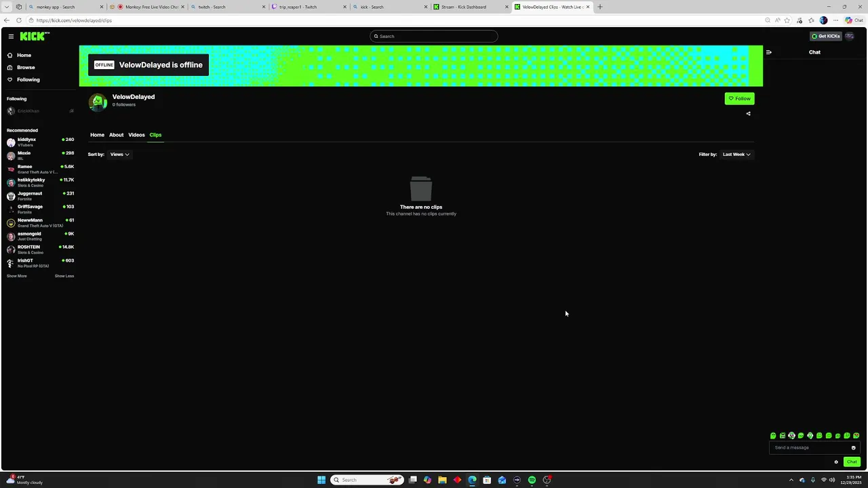Open the user profile avatar menu
This screenshot has height=488, width=868.
pyautogui.click(x=850, y=36)
